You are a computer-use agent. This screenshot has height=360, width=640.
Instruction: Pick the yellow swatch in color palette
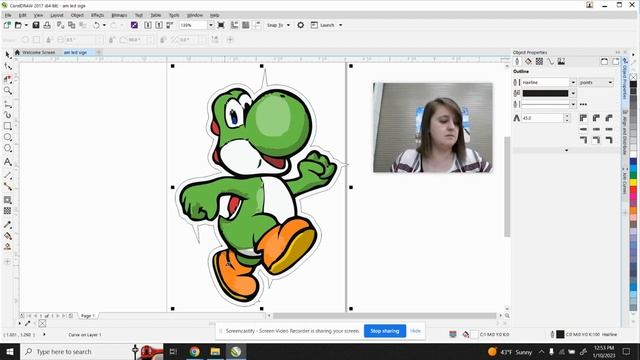(x=633, y=183)
